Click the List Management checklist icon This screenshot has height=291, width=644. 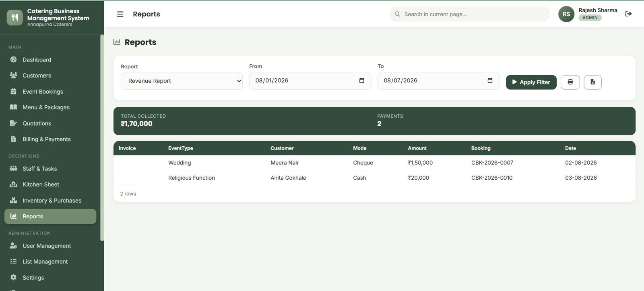13,261
